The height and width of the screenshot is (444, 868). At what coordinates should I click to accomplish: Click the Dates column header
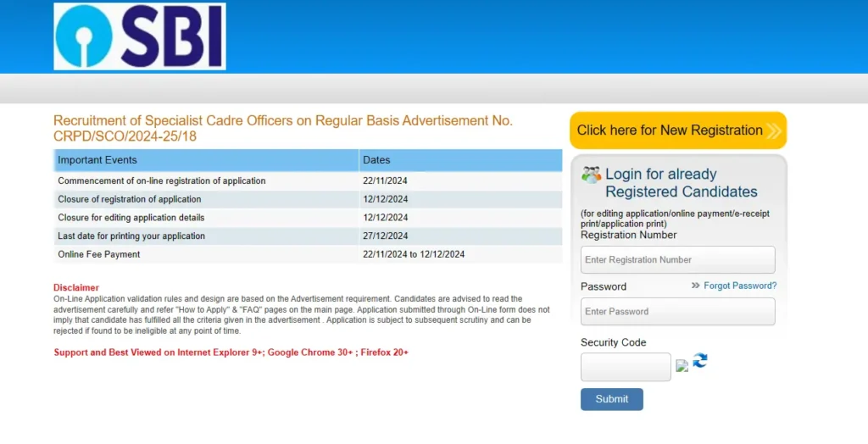376,160
